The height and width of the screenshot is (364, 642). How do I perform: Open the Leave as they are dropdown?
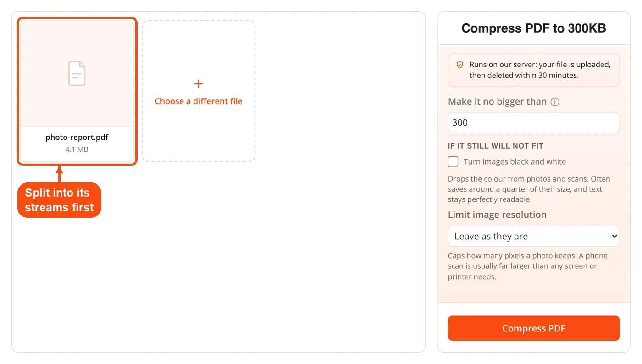click(x=534, y=237)
